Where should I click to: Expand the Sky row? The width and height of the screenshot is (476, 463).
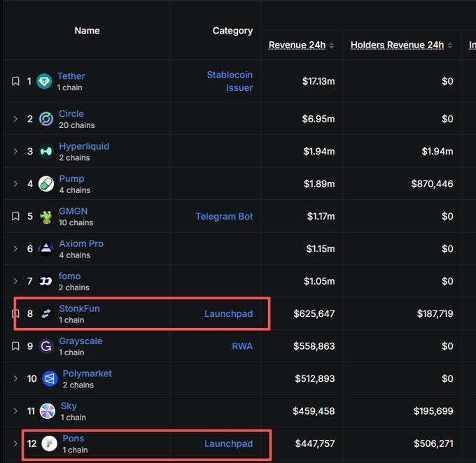pos(15,411)
